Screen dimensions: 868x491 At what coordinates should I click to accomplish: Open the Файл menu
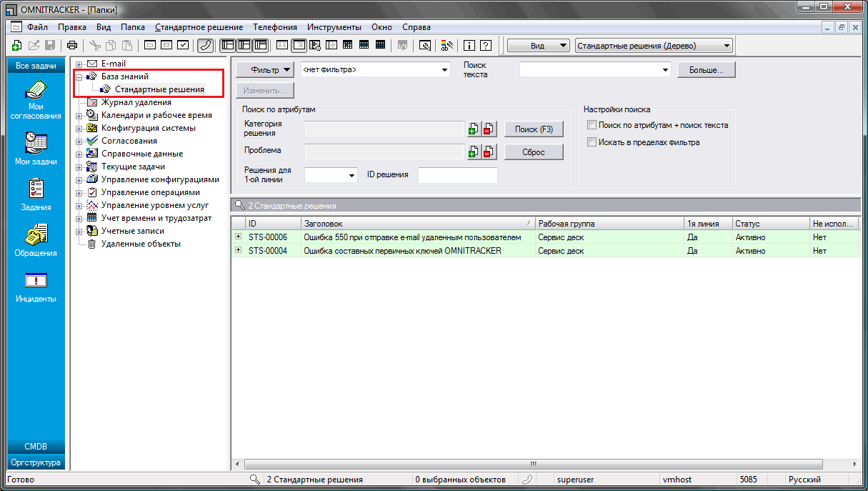click(x=37, y=27)
